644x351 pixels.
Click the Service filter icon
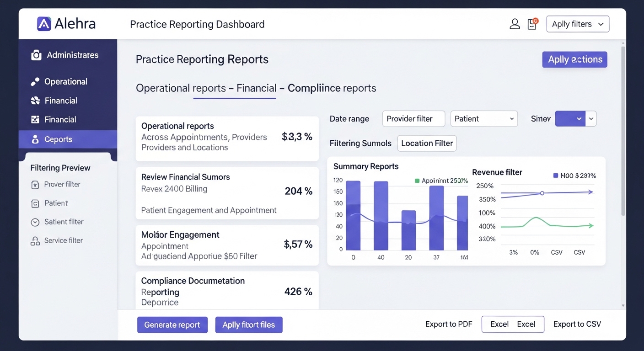(35, 241)
